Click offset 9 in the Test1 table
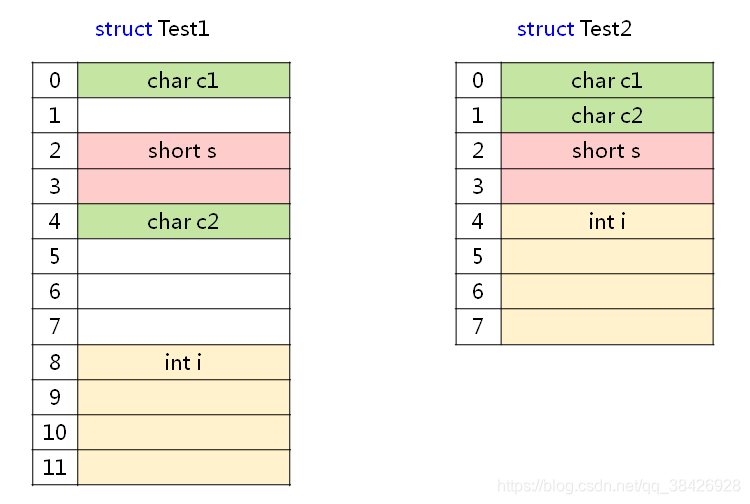Screen dimensions: 750x504 tap(55, 397)
